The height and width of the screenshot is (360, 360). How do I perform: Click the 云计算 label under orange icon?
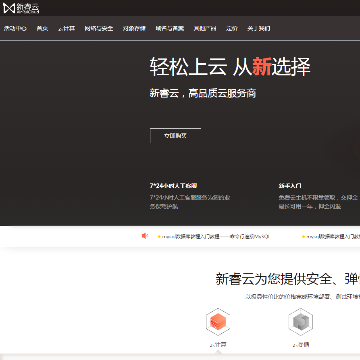[x=218, y=345]
